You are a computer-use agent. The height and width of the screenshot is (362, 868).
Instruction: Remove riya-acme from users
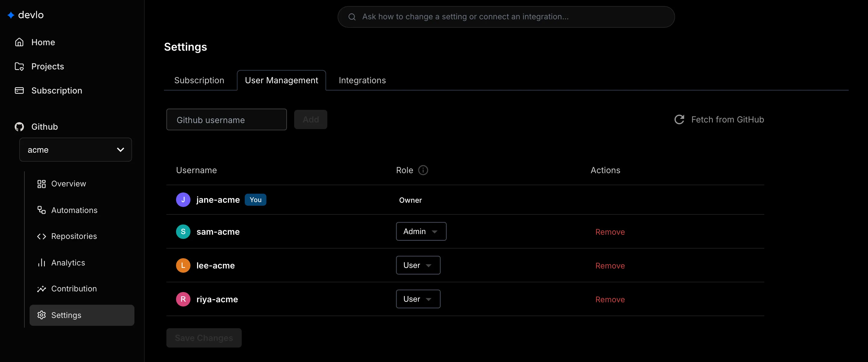(x=610, y=300)
